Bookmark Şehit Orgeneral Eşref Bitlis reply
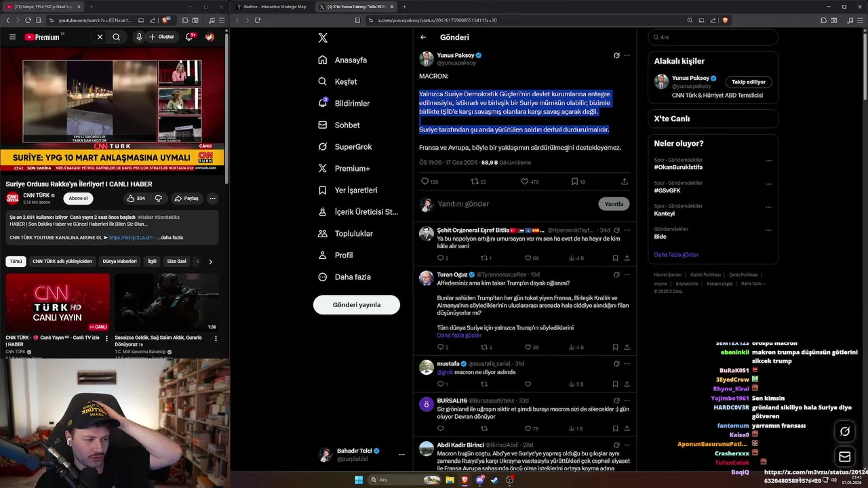This screenshot has height=488, width=868. point(615,258)
